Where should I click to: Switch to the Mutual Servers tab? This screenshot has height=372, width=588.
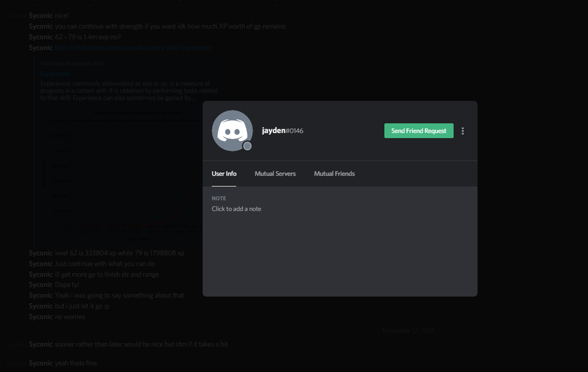coord(275,173)
